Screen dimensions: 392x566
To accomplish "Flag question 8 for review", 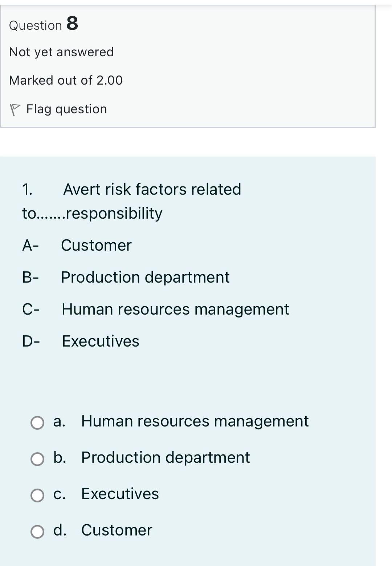I will (x=65, y=108).
